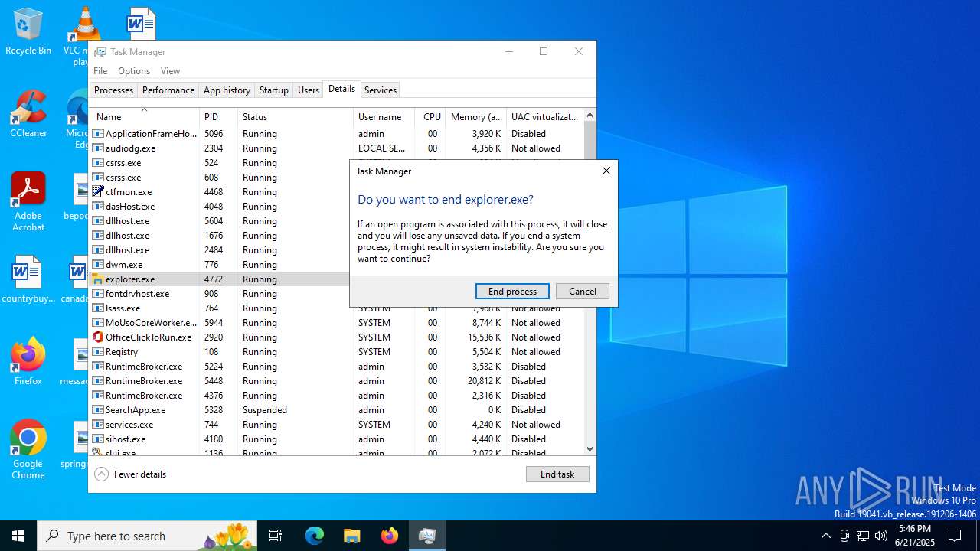Collapse with Fewer details toggle
This screenshot has height=551, width=980.
131,474
